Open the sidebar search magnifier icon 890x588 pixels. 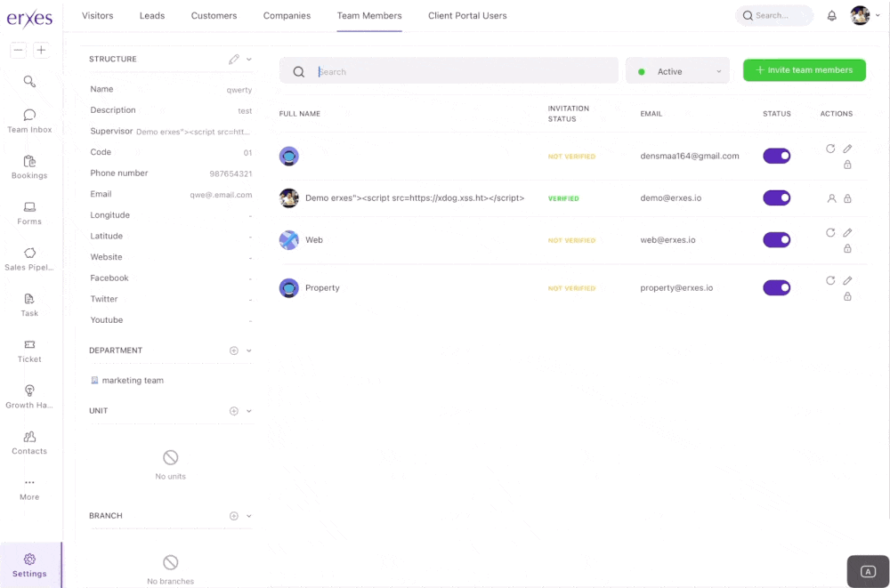point(29,81)
